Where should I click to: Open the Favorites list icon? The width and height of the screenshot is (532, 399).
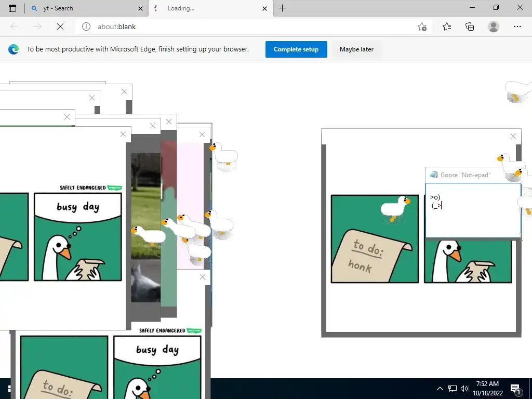(447, 26)
